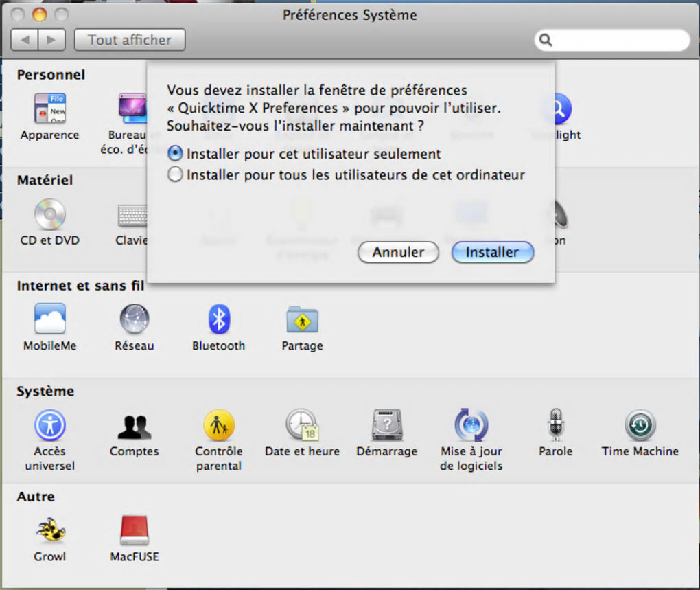Open the Clavier keyboard preferences
700x590 pixels.
(x=132, y=215)
